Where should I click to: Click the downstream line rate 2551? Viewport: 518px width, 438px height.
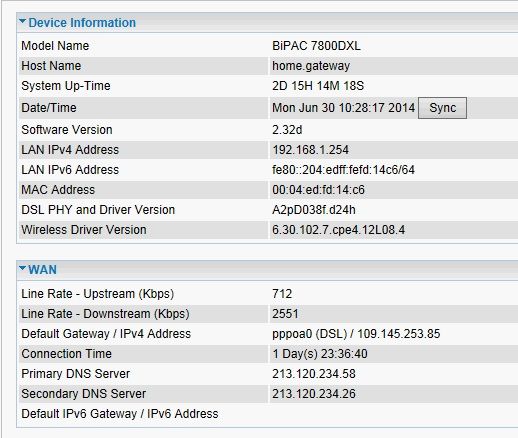tap(285, 314)
